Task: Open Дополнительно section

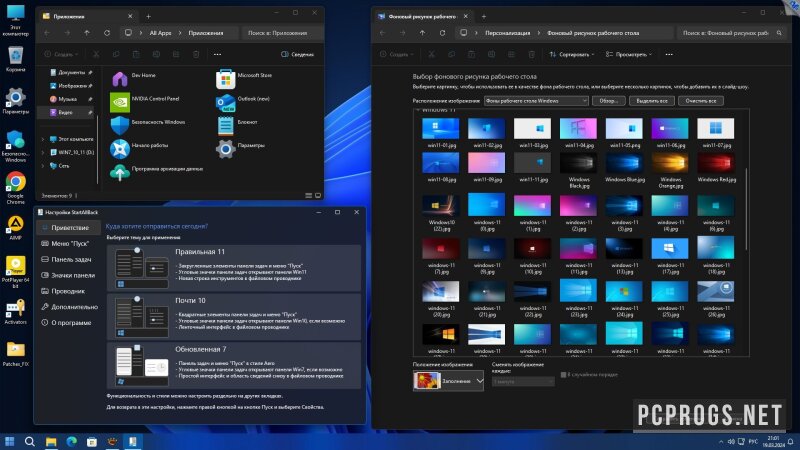Action: [69, 307]
